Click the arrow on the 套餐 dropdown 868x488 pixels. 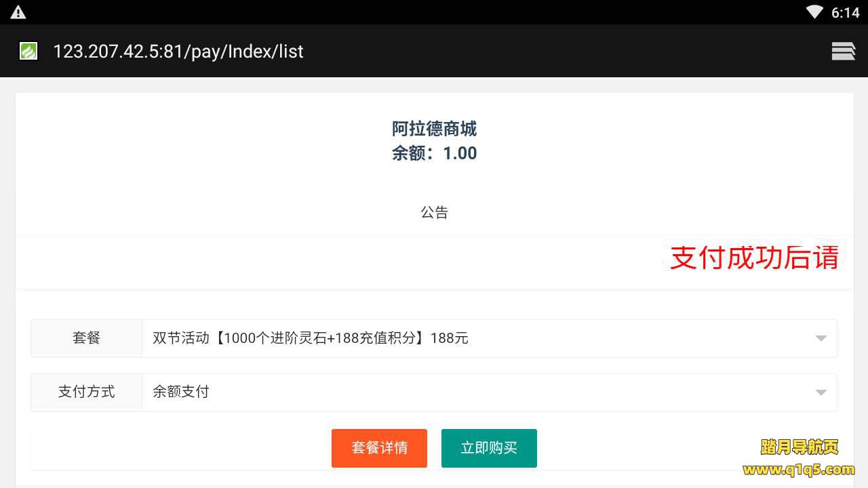click(821, 338)
